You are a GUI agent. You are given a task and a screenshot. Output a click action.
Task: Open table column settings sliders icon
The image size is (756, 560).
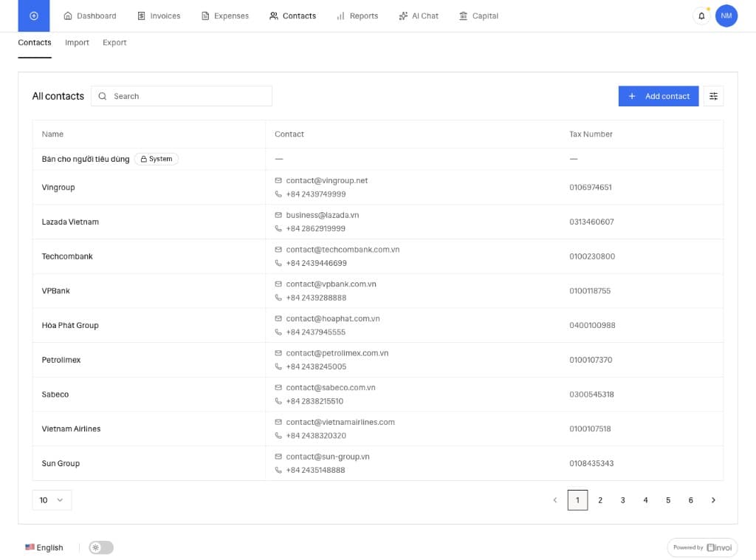coord(713,96)
